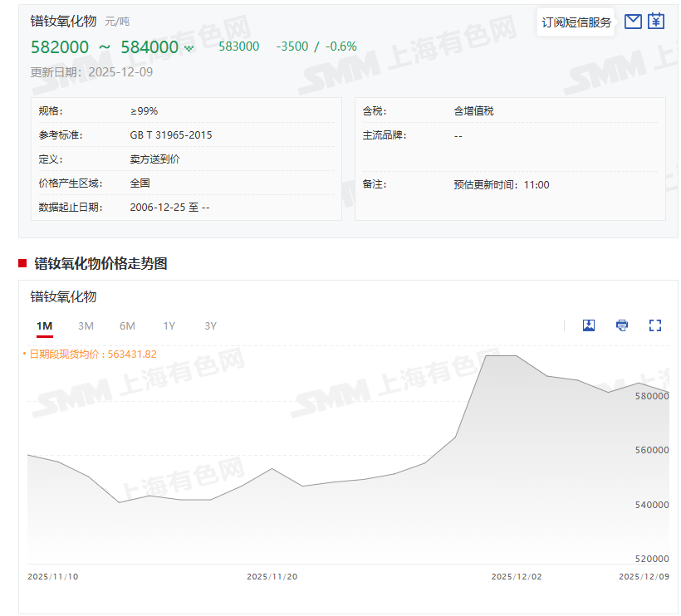Download the chart as an image
The width and height of the screenshot is (681, 616).
[x=589, y=325]
